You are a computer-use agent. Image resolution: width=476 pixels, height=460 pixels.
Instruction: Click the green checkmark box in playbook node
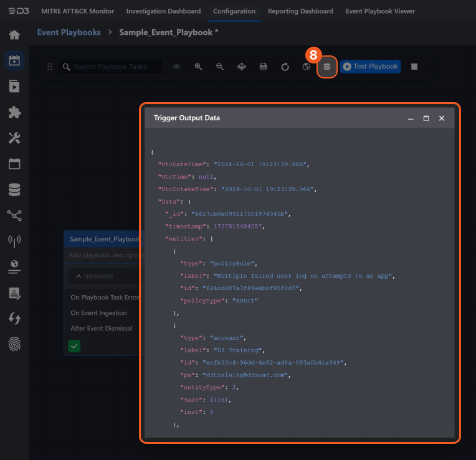[74, 345]
